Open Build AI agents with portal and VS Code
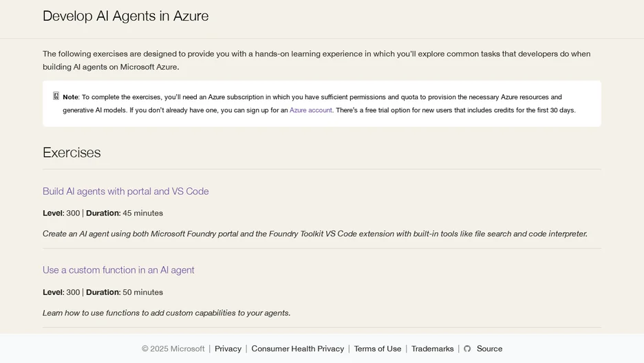 pos(126,191)
